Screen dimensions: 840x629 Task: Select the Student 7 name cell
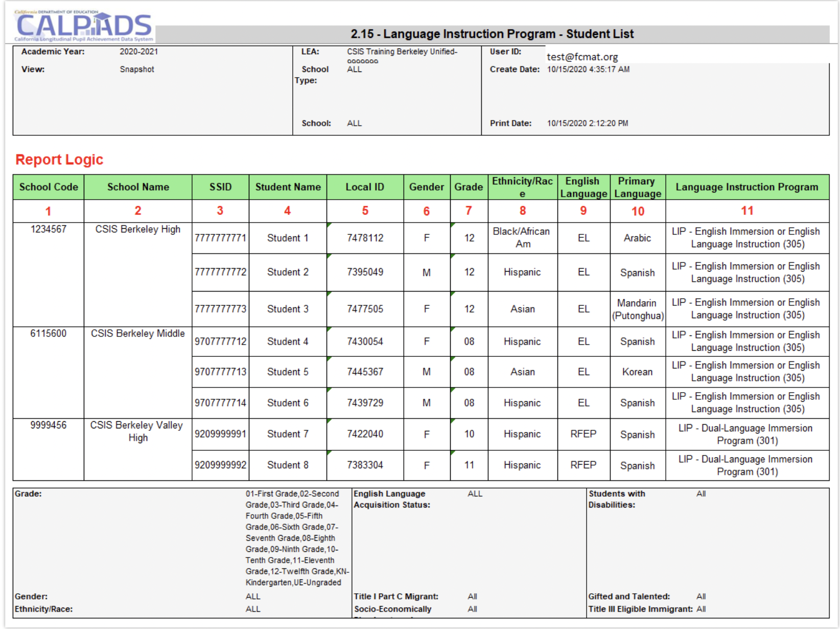pyautogui.click(x=288, y=434)
